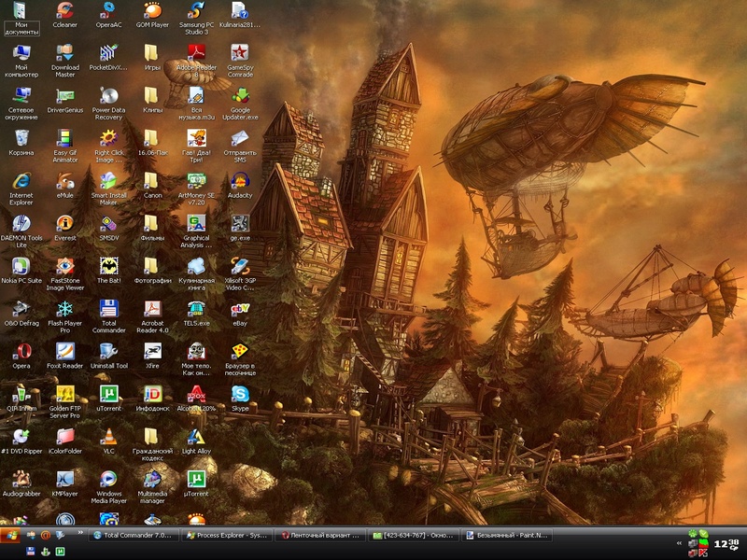Activate the [423-634-767] taskbar window button

click(414, 535)
